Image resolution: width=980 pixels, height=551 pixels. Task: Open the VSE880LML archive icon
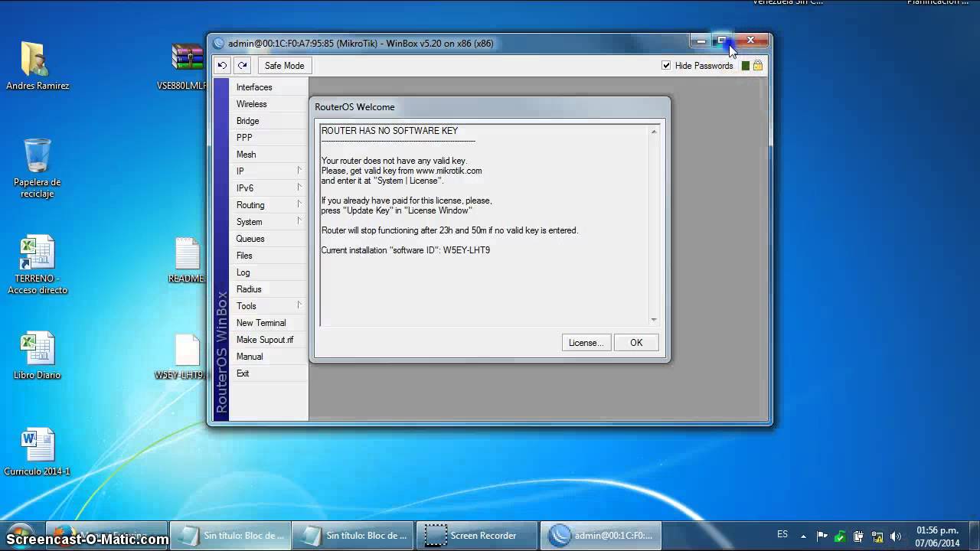(184, 67)
